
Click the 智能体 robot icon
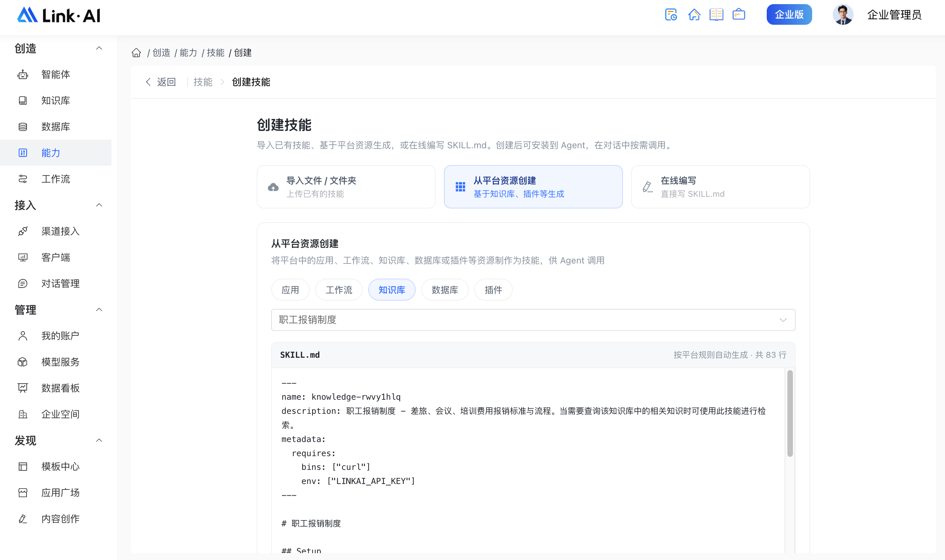(23, 74)
